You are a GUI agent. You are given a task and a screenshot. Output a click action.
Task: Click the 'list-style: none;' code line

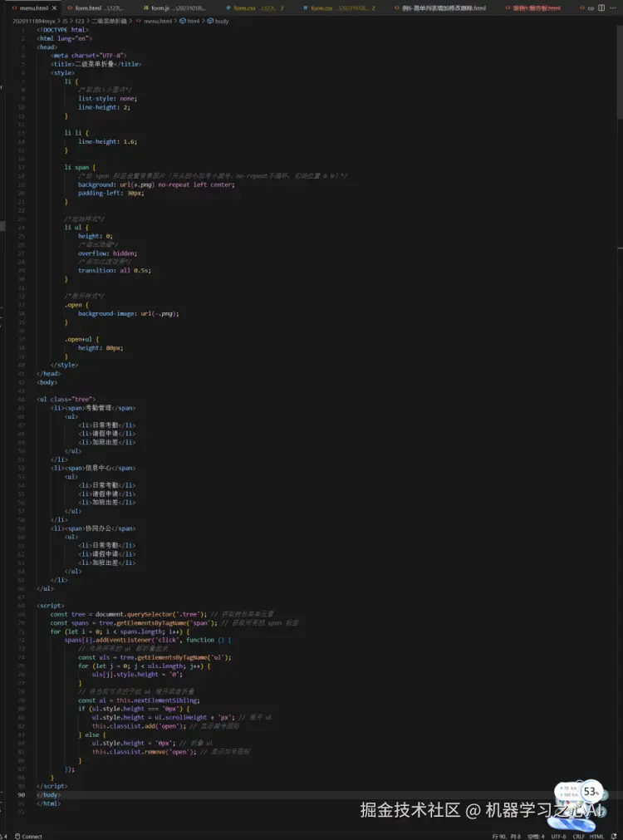click(108, 99)
